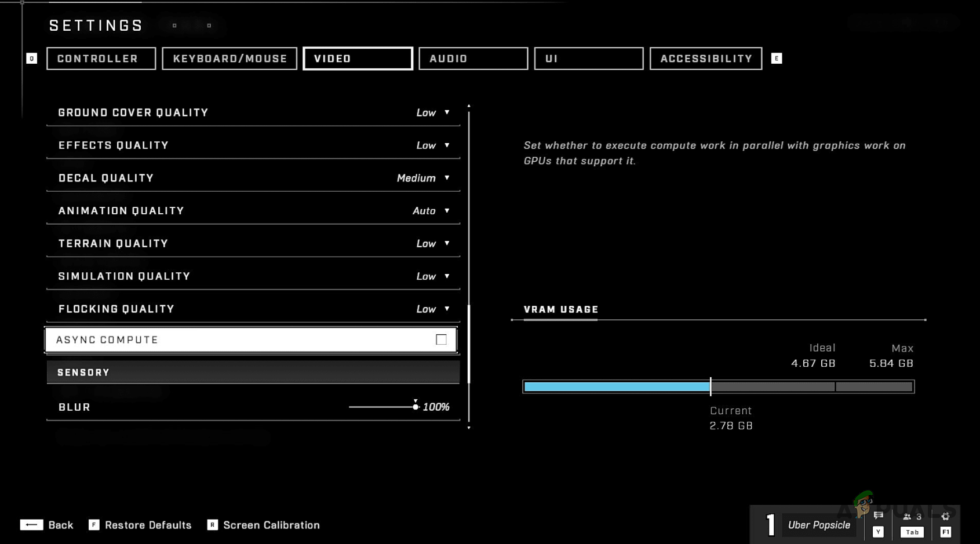Click the Async Compute description text
Image resolution: width=980 pixels, height=544 pixels.
(715, 153)
